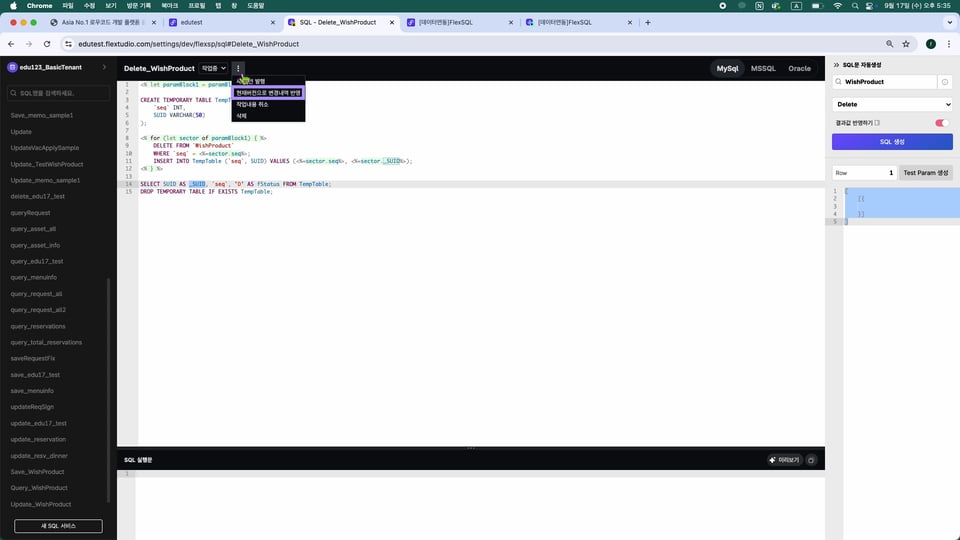Click the copy icon in the SQL 실행문 bar
This screenshot has height=540, width=960.
point(811,460)
